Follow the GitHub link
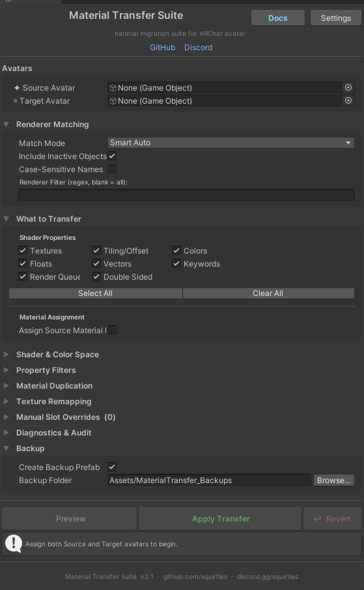 point(162,48)
